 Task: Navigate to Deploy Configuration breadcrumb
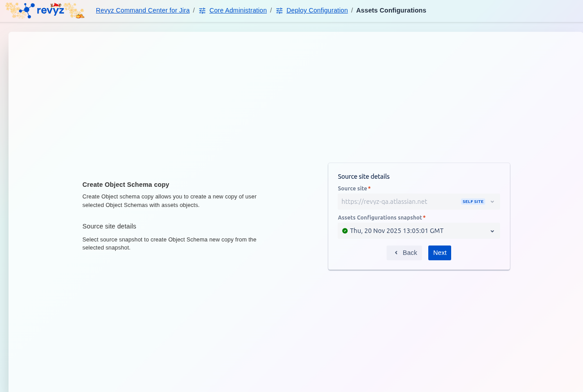317,10
